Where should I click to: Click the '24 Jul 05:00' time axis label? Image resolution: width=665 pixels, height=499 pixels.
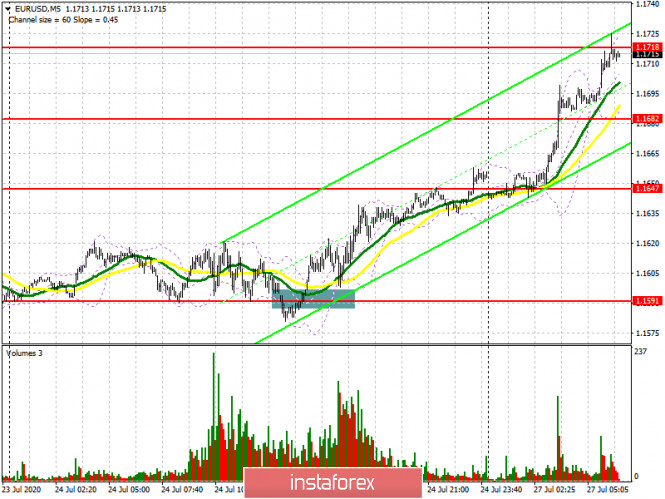coord(129,489)
